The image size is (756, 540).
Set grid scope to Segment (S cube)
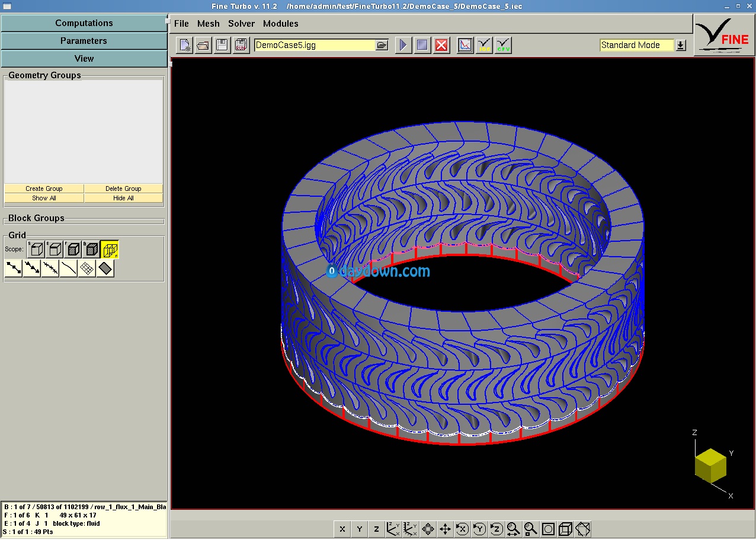[36, 249]
